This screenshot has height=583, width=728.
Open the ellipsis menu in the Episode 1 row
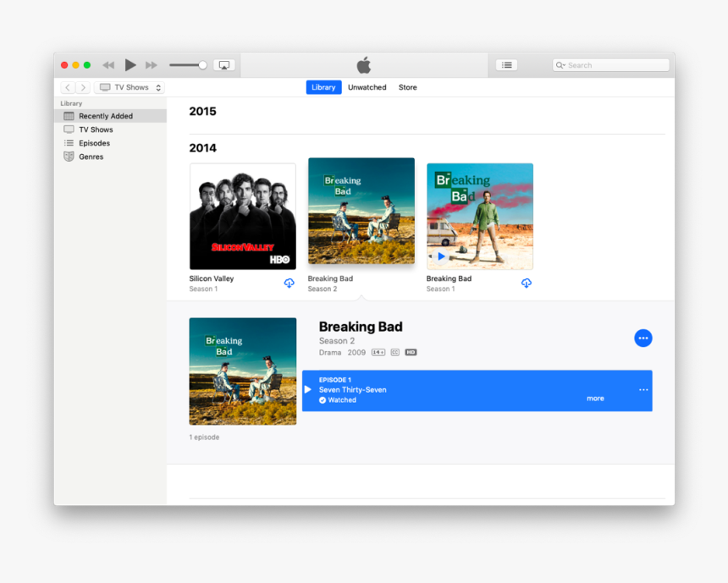(643, 389)
